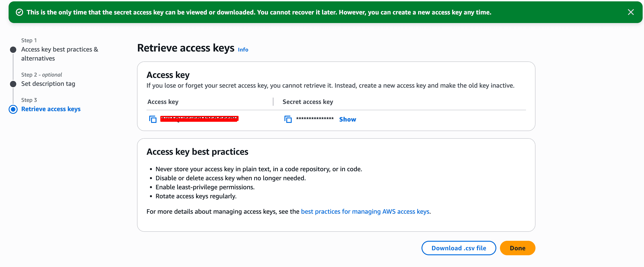Open the Info link beside title
This screenshot has height=267, width=644.
[243, 50]
